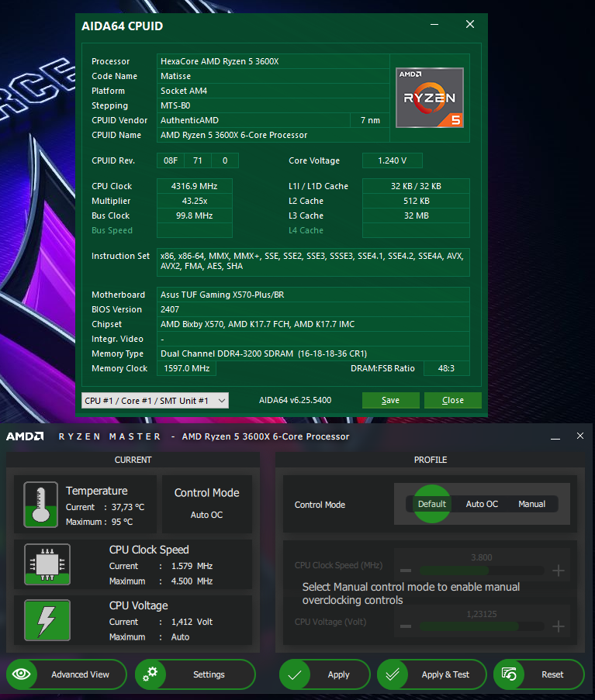Click the Platform value 'Socket AM4'
Viewport: 595px width, 700px height.
click(x=273, y=91)
